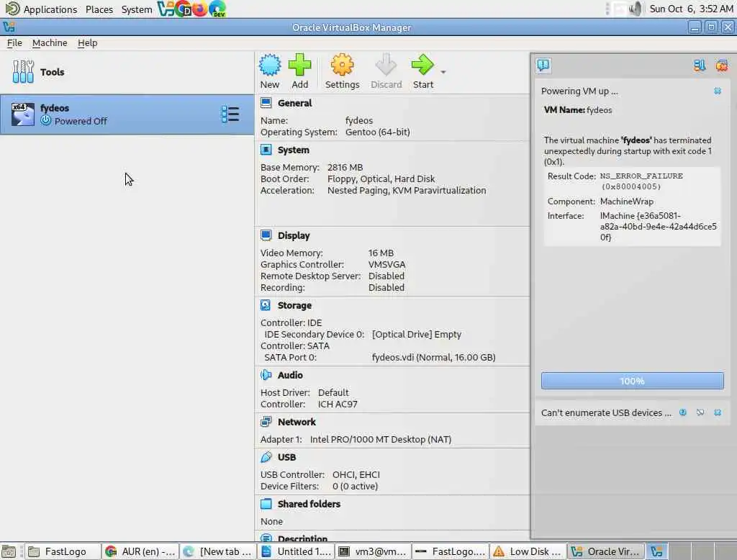The height and width of the screenshot is (560, 737).
Task: Click the Network adapter icon
Action: tap(266, 422)
